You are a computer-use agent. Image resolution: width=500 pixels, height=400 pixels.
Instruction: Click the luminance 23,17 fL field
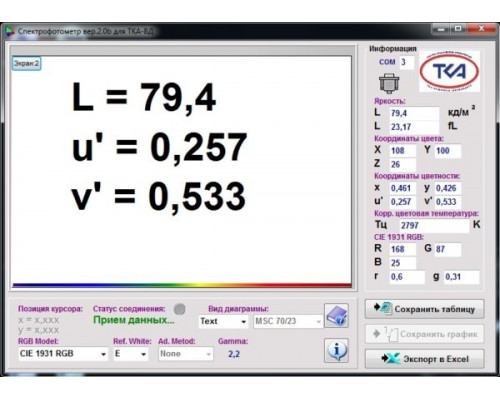415,127
